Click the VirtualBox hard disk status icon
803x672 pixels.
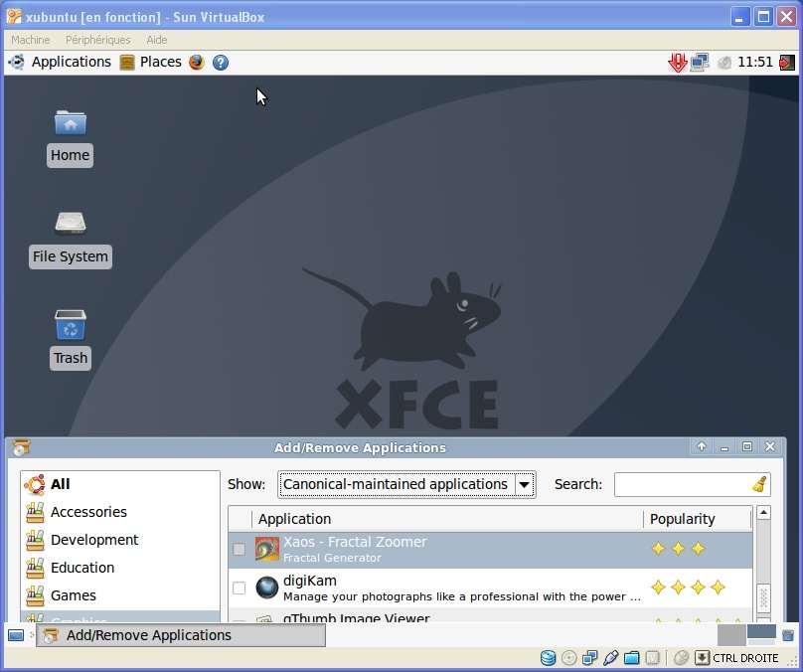coord(548,658)
